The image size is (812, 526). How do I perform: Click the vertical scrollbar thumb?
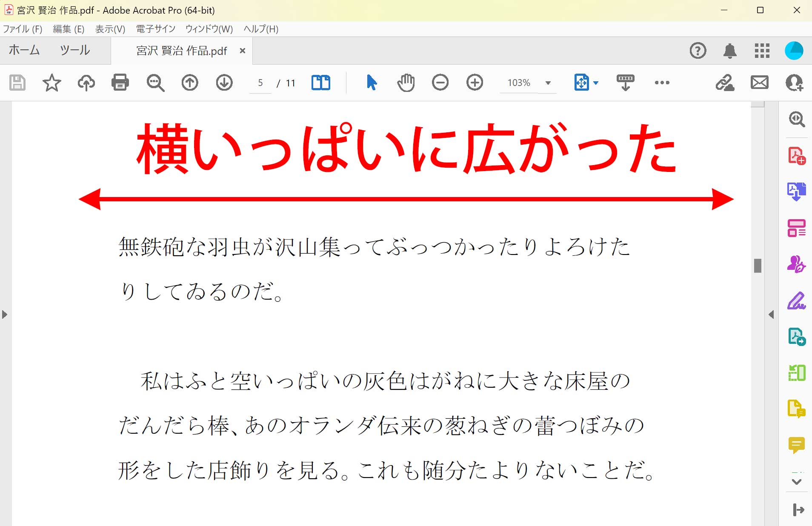click(758, 266)
